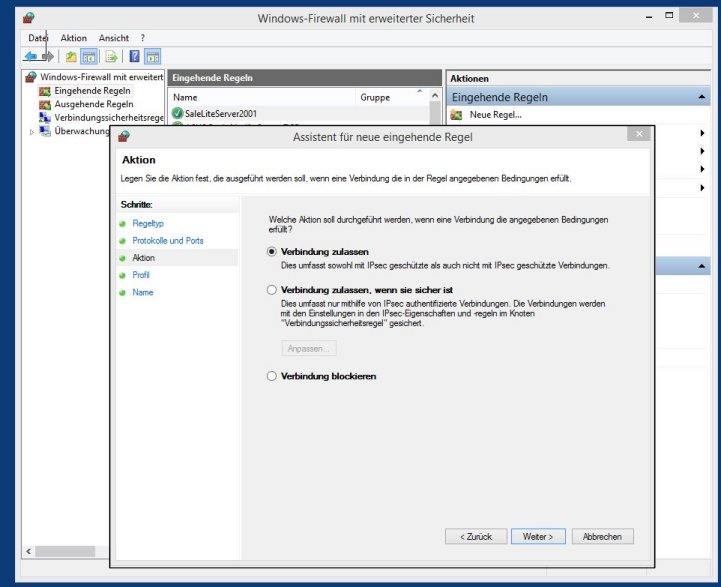
Task: Open the Aktion menu
Action: [73, 38]
